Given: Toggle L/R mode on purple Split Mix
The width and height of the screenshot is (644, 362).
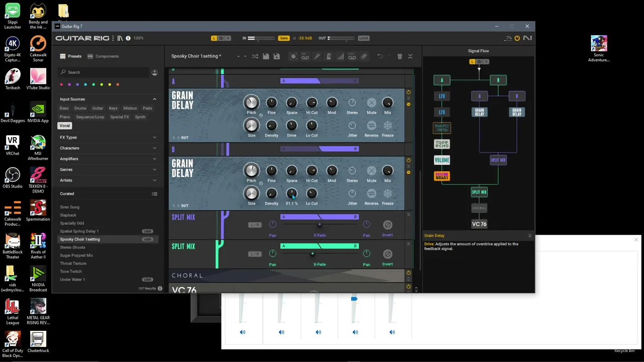Looking at the screenshot, I should coord(255,225).
